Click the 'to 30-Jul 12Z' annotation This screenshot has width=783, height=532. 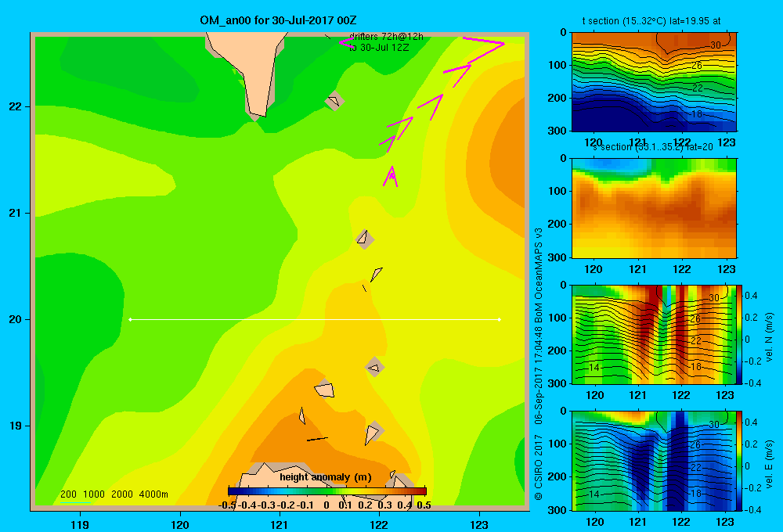[379, 48]
